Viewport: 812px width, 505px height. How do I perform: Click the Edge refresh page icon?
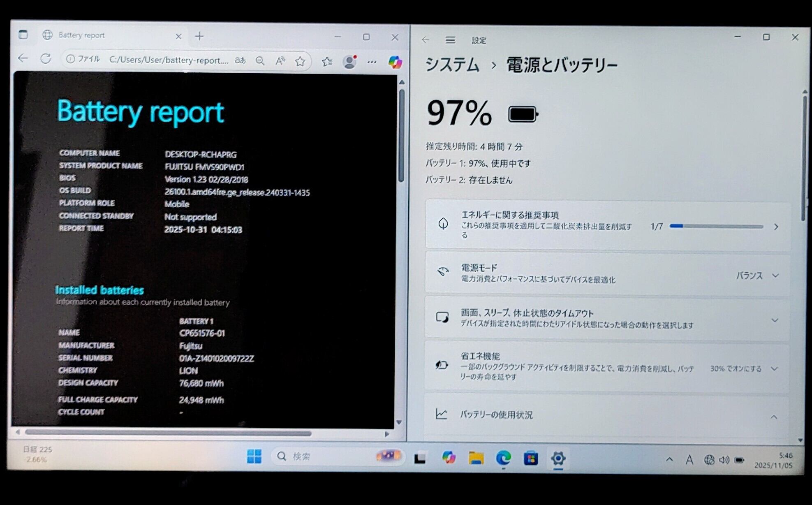click(x=46, y=59)
